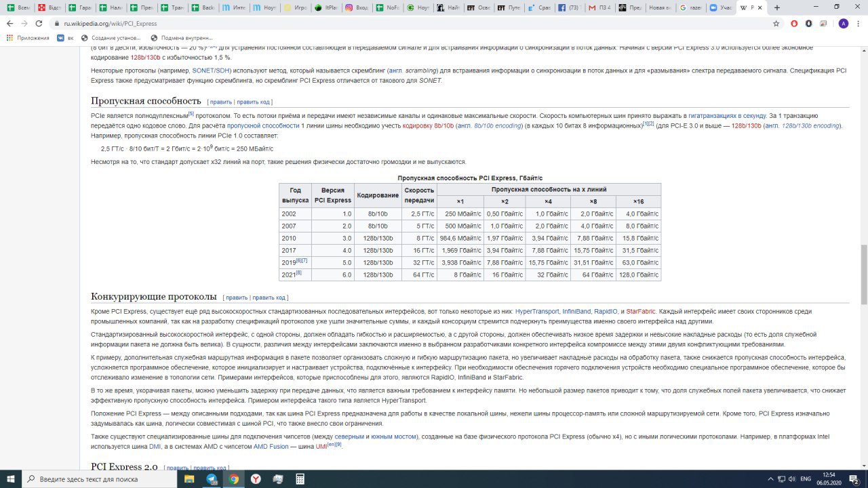The image size is (868, 488).
Task: Open the Подмена внутренн... bookmark
Action: 182,38
